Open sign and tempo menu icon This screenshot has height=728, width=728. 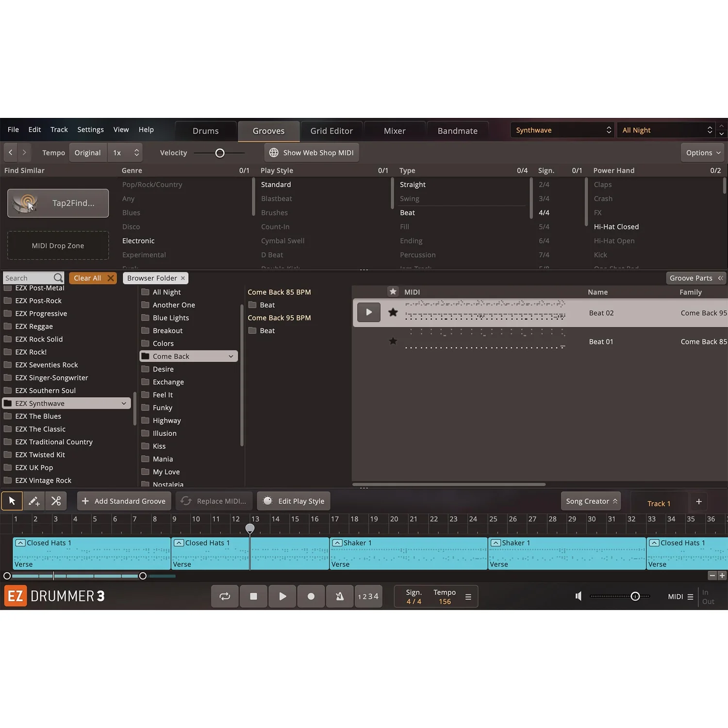tap(468, 597)
